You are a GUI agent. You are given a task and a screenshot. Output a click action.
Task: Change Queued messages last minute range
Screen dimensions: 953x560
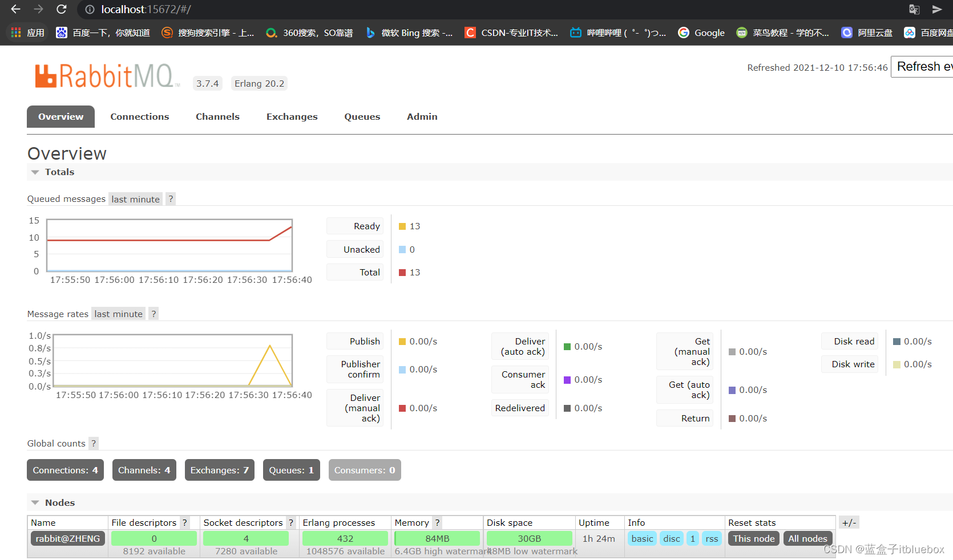pos(135,199)
